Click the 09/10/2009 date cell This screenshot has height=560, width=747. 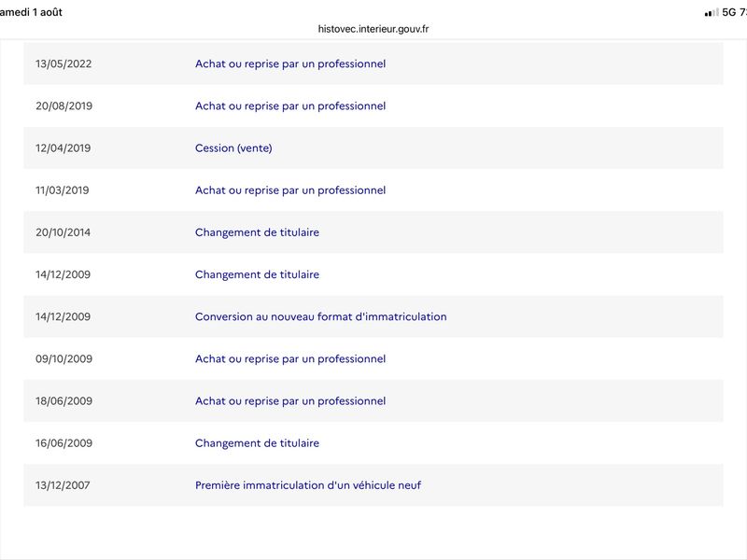pos(63,358)
